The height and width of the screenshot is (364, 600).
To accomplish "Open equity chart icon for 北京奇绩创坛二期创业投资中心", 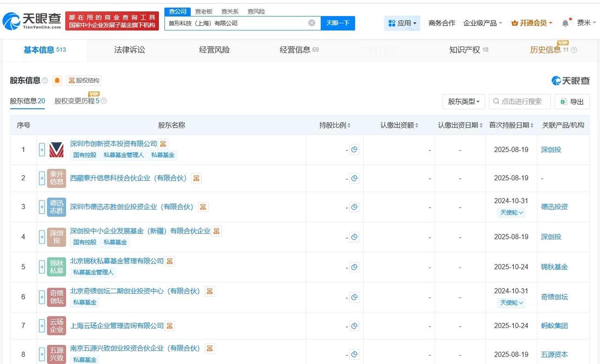I will pos(210,291).
